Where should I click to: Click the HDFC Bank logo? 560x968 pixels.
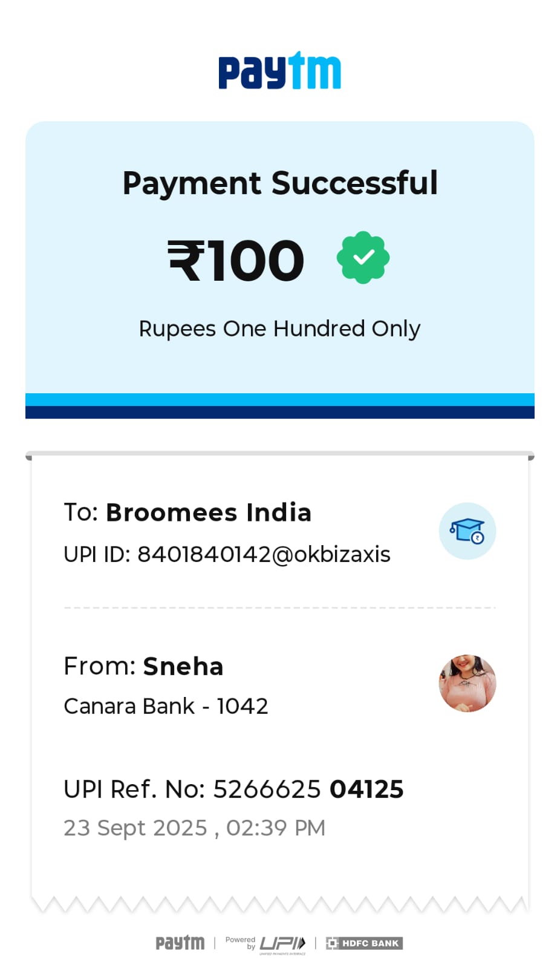pos(364,943)
